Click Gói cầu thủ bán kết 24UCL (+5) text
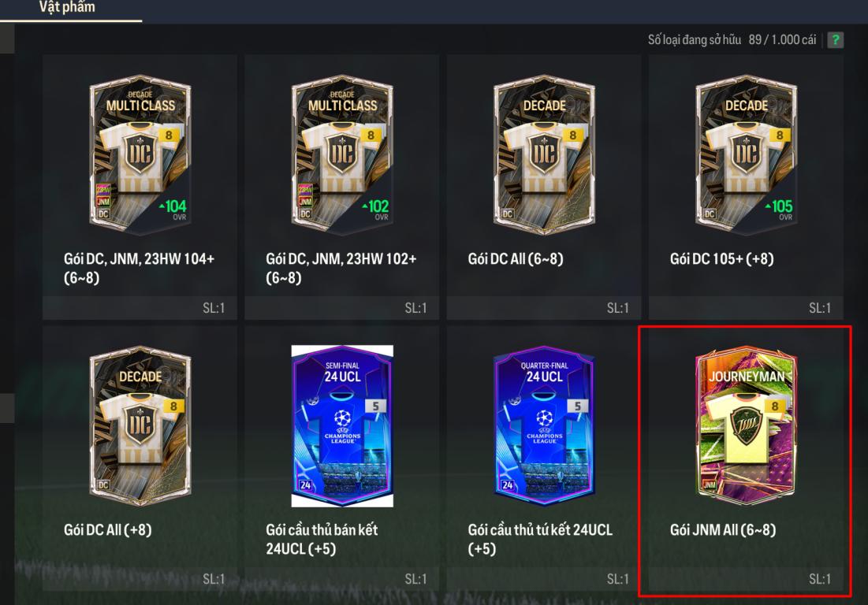Image resolution: width=868 pixels, height=605 pixels. click(322, 539)
